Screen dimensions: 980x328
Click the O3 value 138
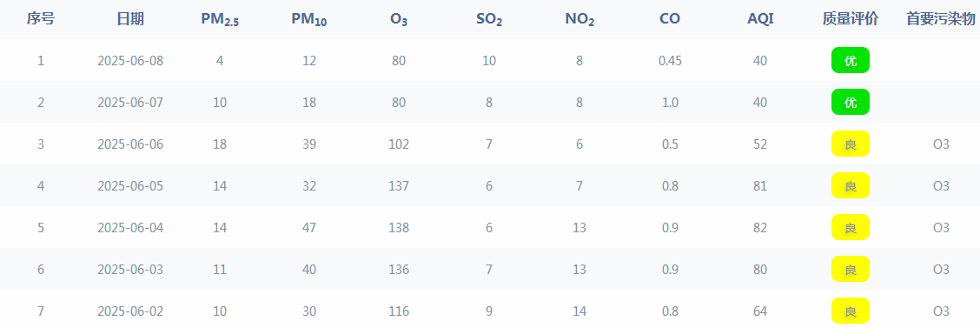click(x=399, y=228)
